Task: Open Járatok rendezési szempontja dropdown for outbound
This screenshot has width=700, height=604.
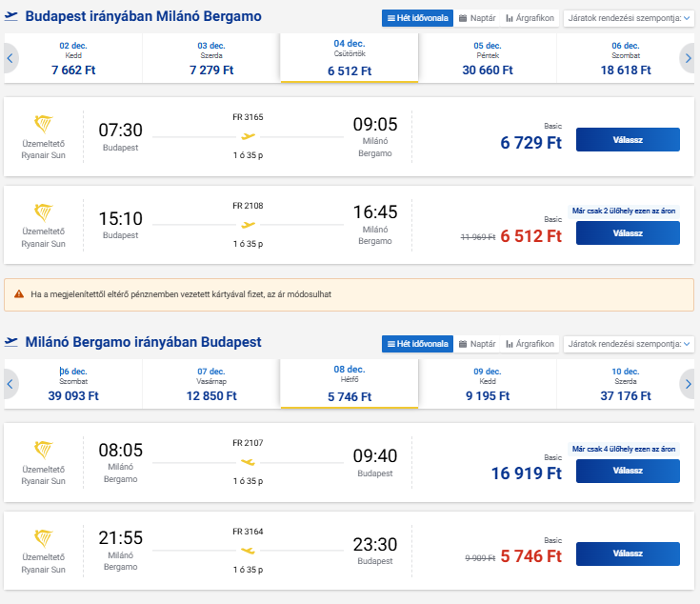Action: coord(629,18)
